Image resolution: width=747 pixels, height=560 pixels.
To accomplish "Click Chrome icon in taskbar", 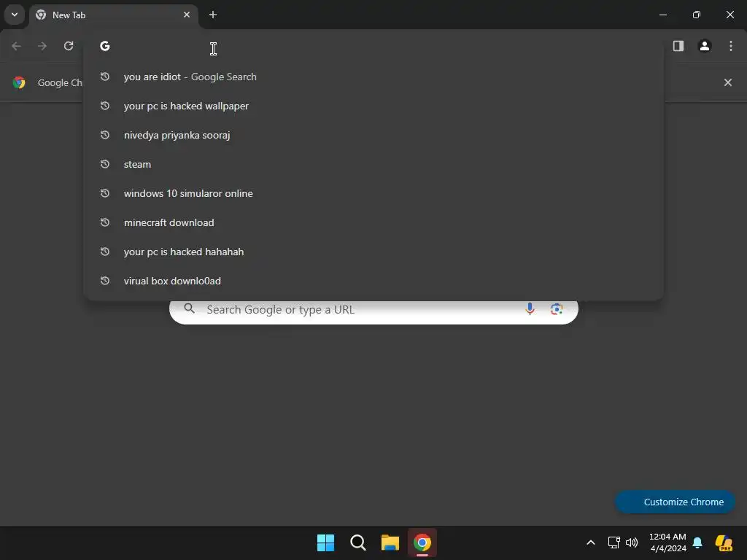I will click(422, 542).
